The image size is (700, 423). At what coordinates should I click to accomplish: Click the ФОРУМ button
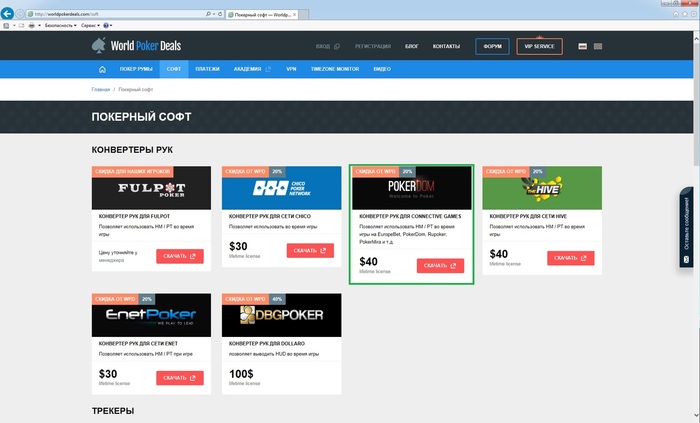(492, 46)
